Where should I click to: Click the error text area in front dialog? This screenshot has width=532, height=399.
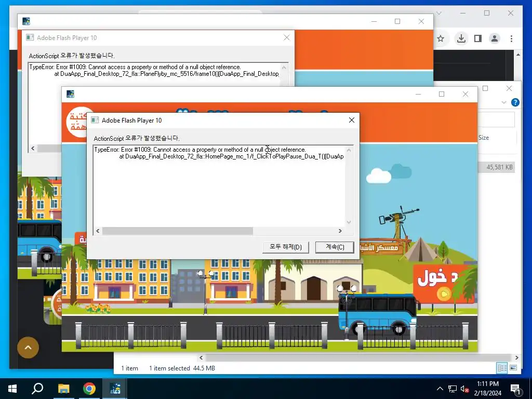point(219,186)
